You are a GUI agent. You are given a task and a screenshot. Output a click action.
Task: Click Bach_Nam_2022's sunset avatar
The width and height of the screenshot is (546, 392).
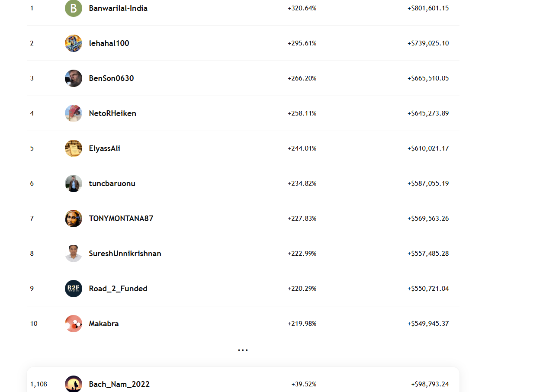click(x=74, y=384)
